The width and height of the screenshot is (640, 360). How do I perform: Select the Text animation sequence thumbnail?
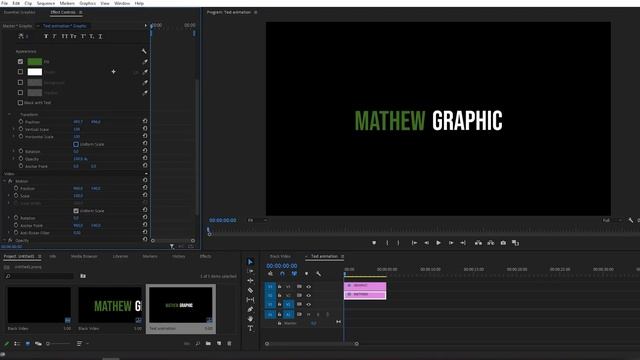tap(181, 305)
